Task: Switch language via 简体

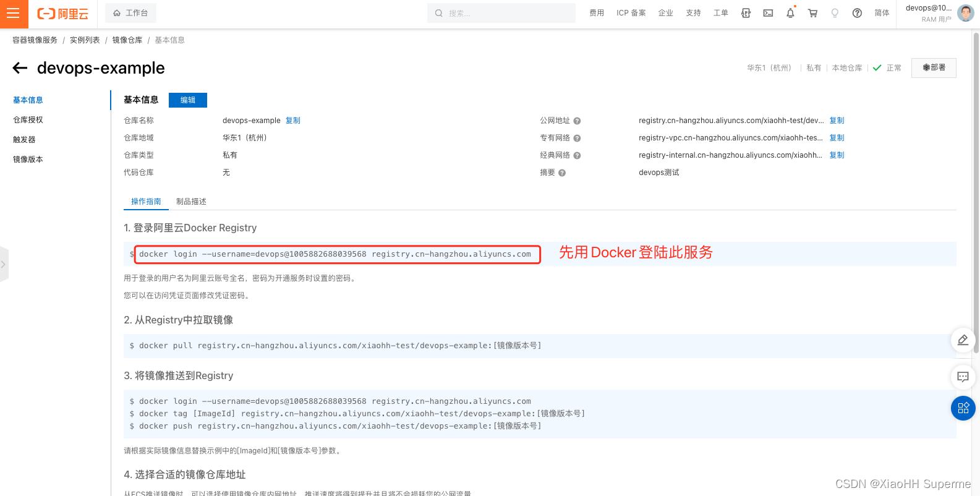Action: point(882,13)
